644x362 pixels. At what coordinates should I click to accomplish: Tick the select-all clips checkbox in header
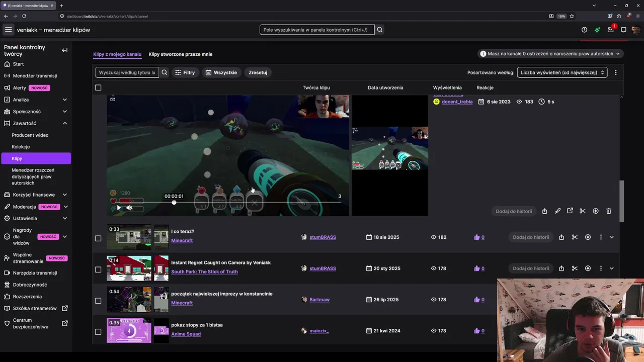click(98, 87)
